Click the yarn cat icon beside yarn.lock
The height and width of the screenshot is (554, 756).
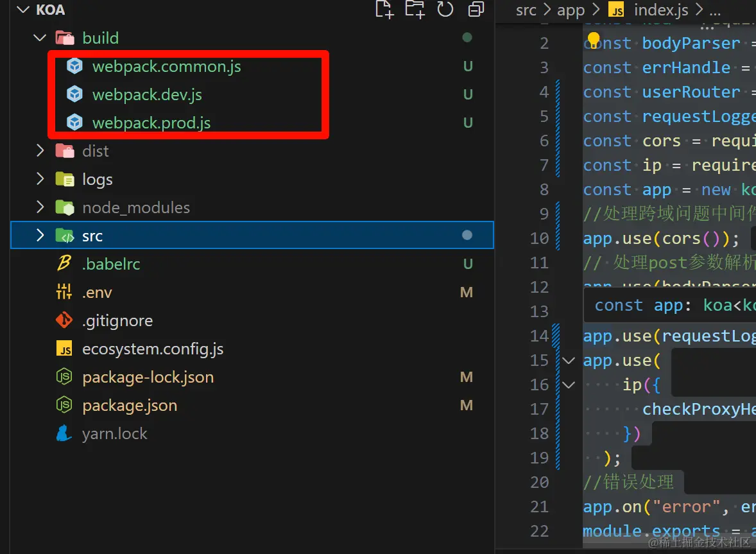pos(64,433)
